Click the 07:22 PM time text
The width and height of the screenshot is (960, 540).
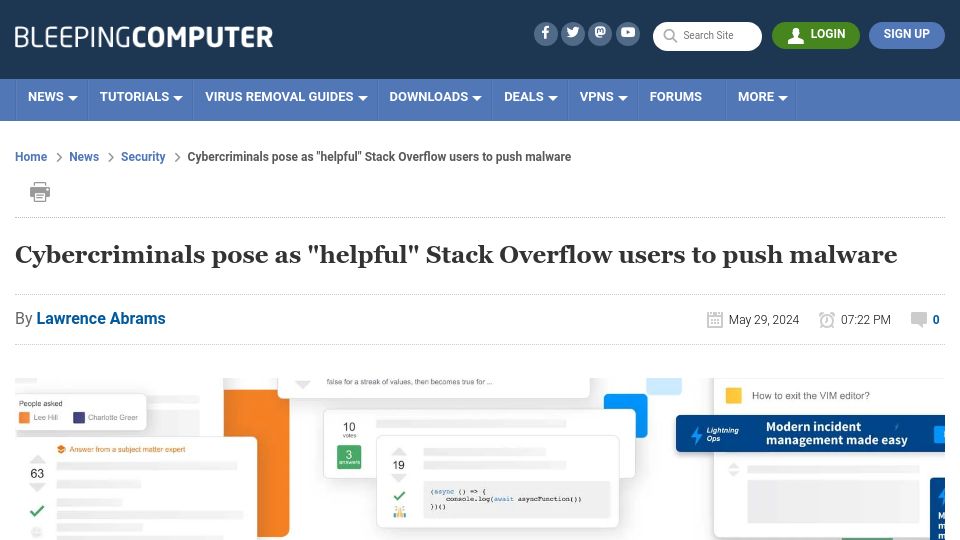pyautogui.click(x=866, y=320)
